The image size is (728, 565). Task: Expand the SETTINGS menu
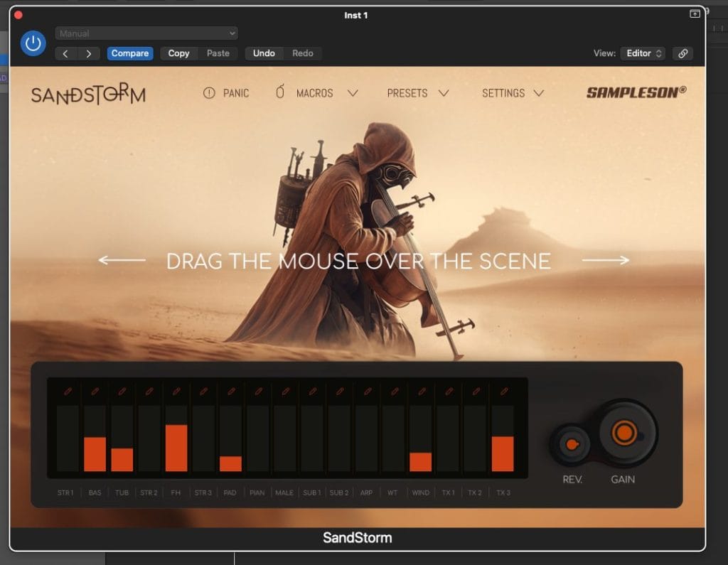click(513, 93)
